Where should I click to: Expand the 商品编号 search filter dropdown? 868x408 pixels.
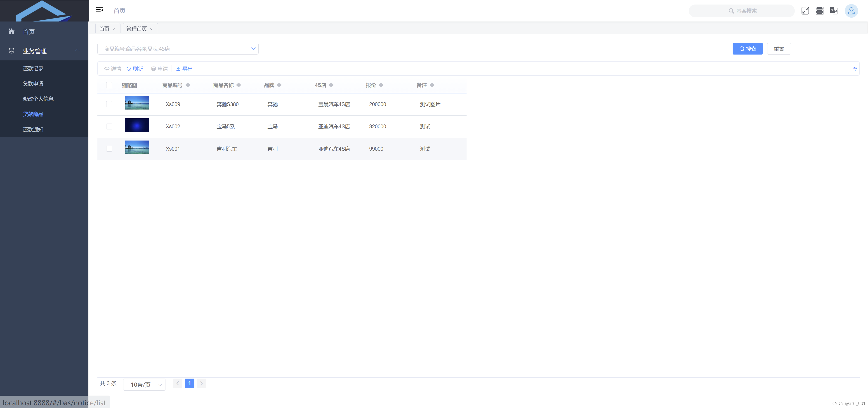(x=253, y=49)
